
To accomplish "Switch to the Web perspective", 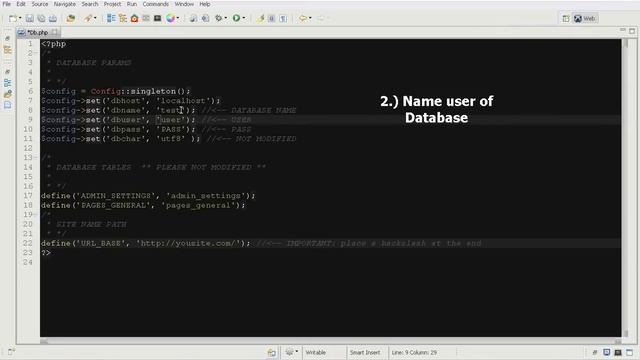I will pos(584,19).
